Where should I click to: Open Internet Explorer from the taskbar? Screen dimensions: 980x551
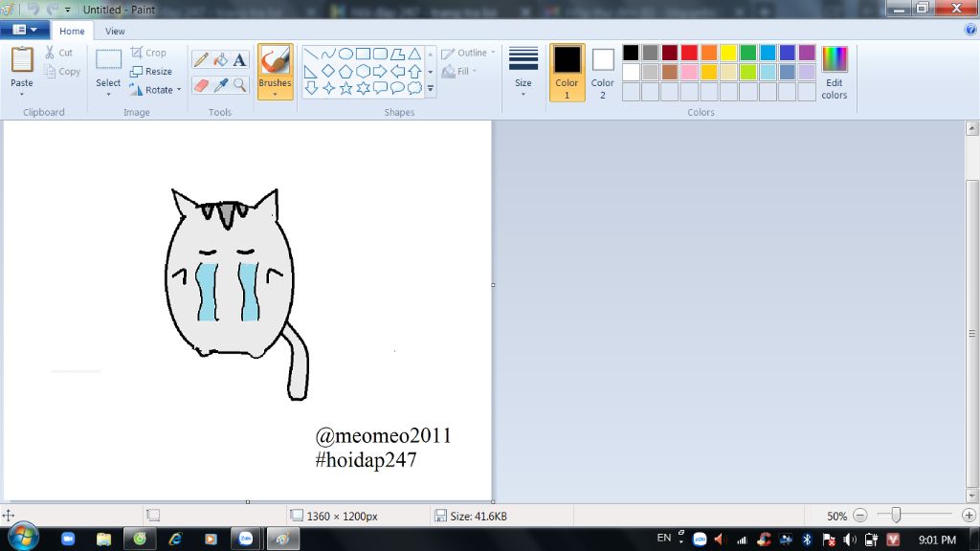(175, 539)
